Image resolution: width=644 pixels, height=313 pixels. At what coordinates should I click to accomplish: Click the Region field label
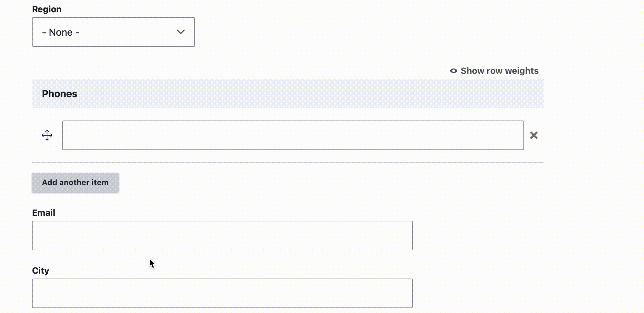(47, 9)
